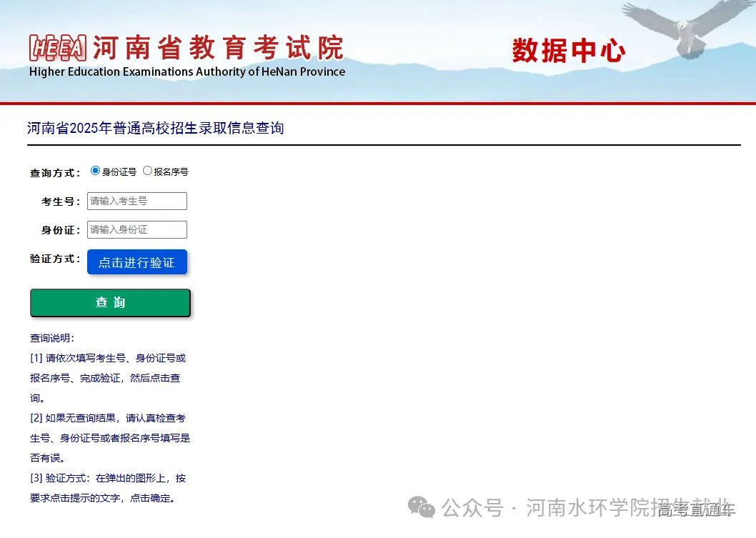Click the 查询方式 label
Image resolution: width=756 pixels, height=538 pixels.
coord(54,172)
